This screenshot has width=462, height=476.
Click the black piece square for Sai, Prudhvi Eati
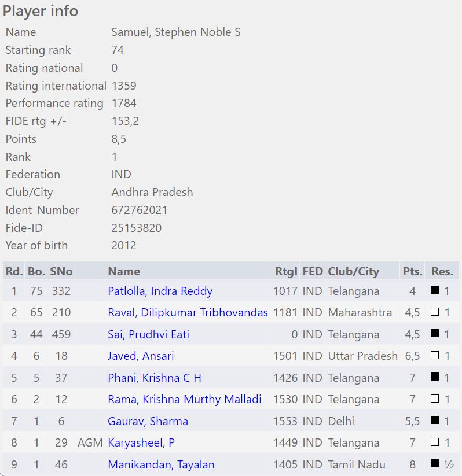tap(435, 334)
